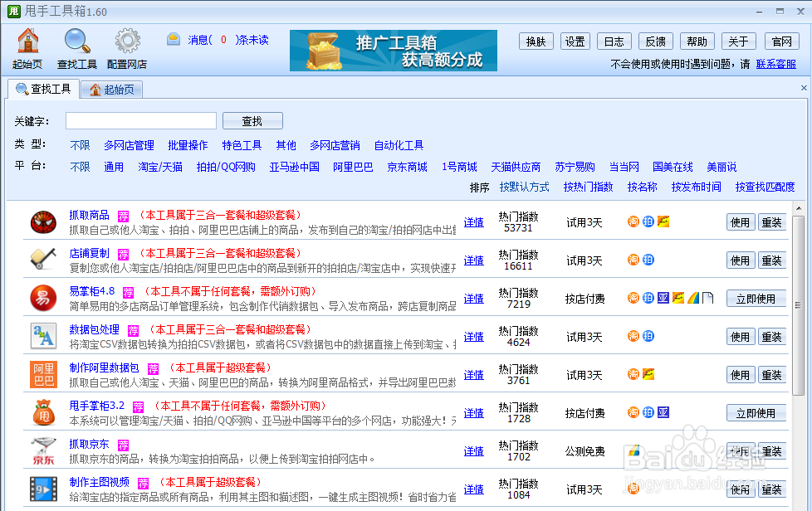Switch to the 查找工具 tab
Image resolution: width=812 pixels, height=511 pixels.
(43, 89)
